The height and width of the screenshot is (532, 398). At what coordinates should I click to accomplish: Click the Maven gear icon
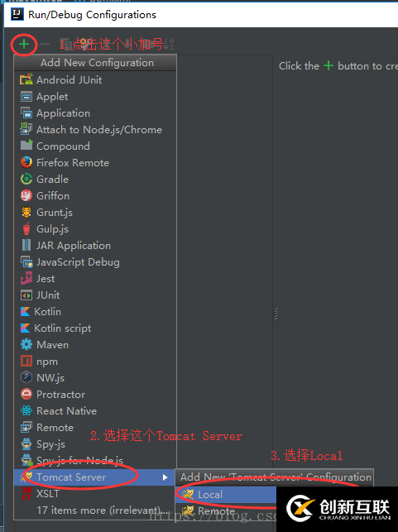pyautogui.click(x=26, y=344)
